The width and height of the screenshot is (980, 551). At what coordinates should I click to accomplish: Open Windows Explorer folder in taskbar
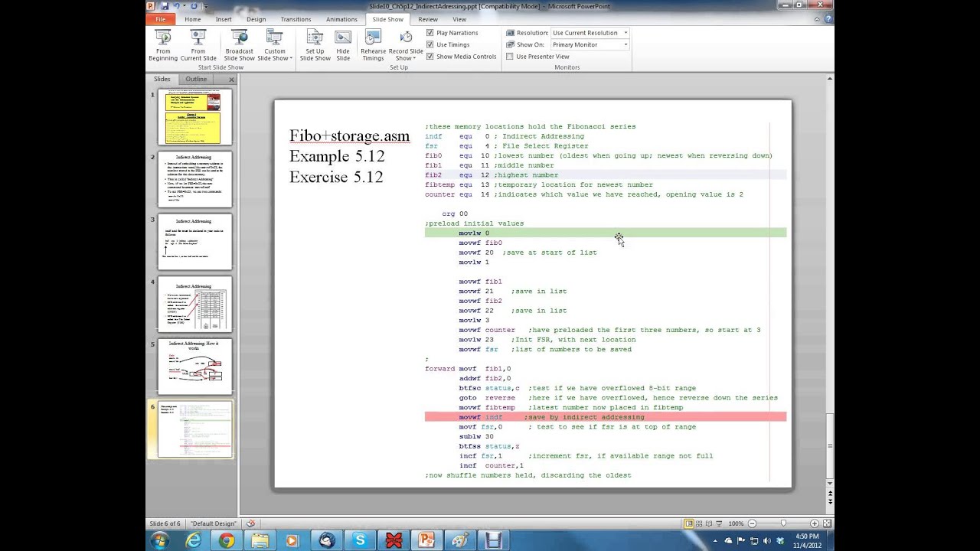(x=260, y=541)
